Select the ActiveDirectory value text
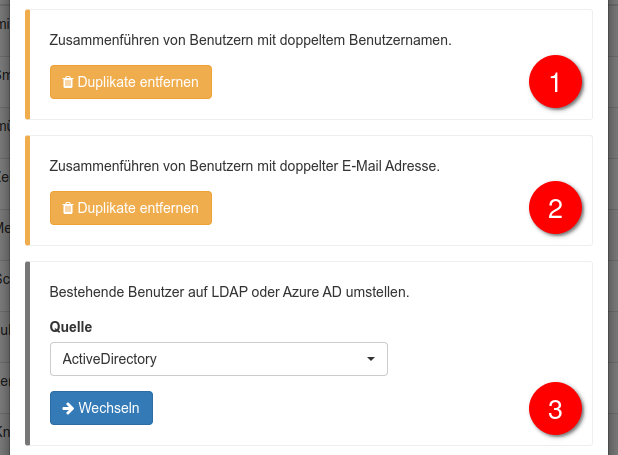Screen dimensions: 618x455 point(110,358)
